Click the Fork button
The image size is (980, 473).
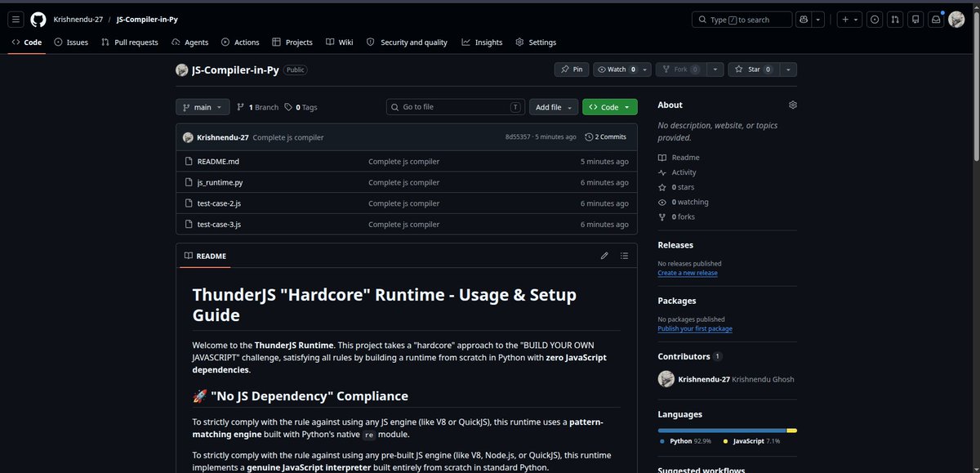coord(681,69)
